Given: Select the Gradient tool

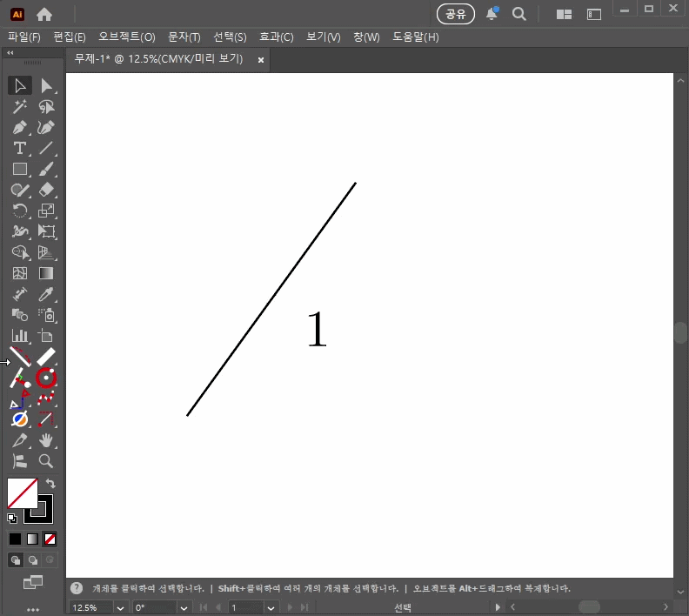Looking at the screenshot, I should click(x=46, y=273).
